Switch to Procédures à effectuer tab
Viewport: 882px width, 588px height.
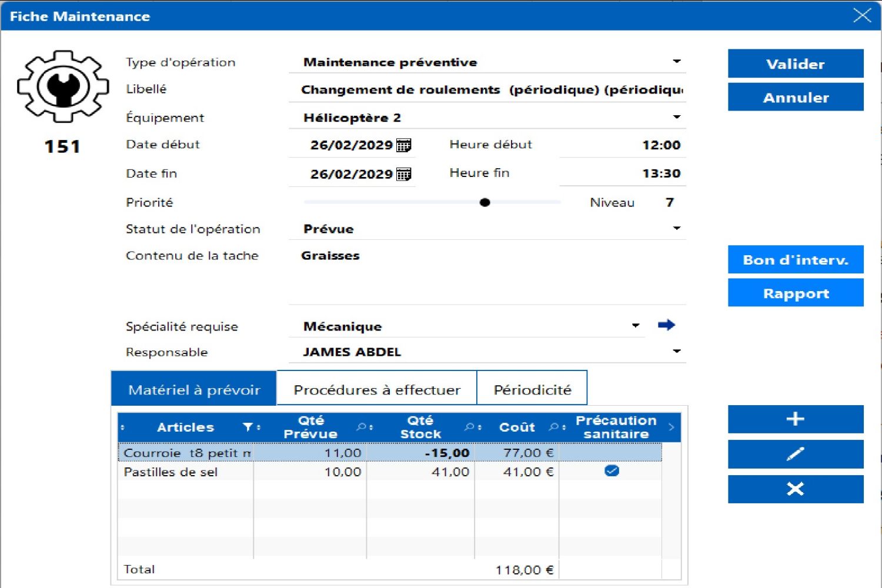[376, 389]
